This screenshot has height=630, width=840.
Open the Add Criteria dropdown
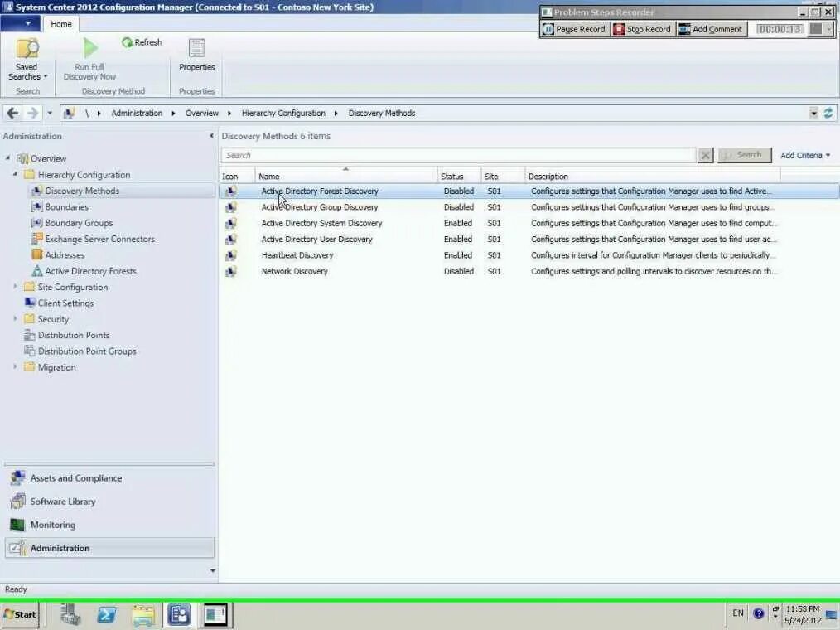(x=804, y=155)
